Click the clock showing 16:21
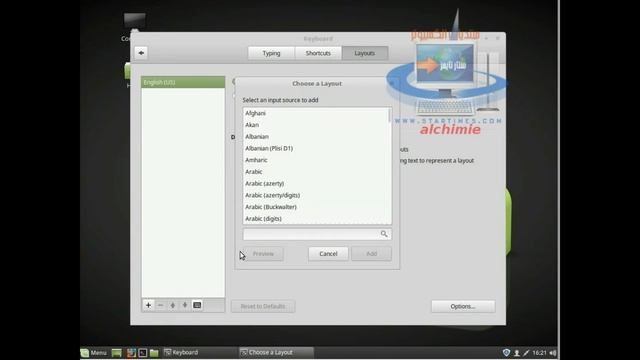 [539, 353]
